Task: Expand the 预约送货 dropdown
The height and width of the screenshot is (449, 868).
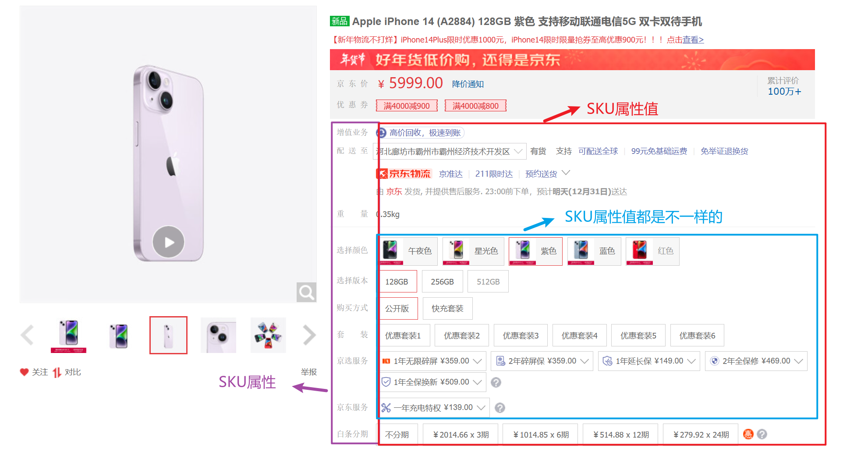Action: pyautogui.click(x=548, y=174)
